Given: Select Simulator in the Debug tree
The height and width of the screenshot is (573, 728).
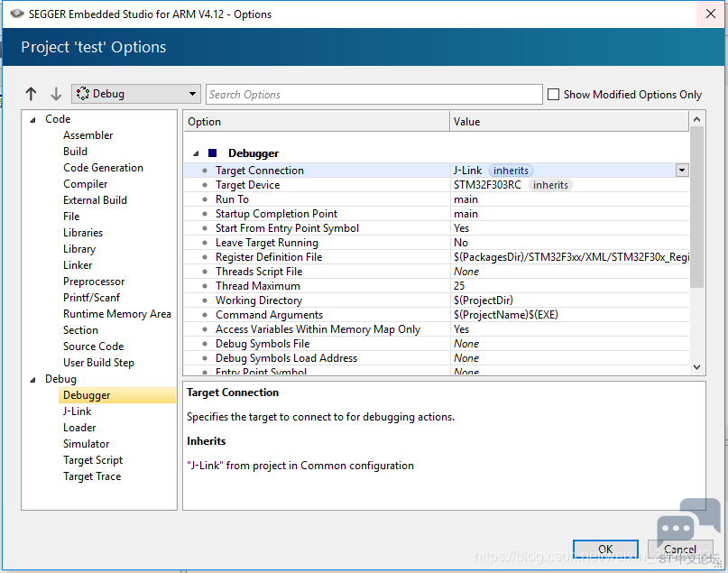Looking at the screenshot, I should click(87, 444).
